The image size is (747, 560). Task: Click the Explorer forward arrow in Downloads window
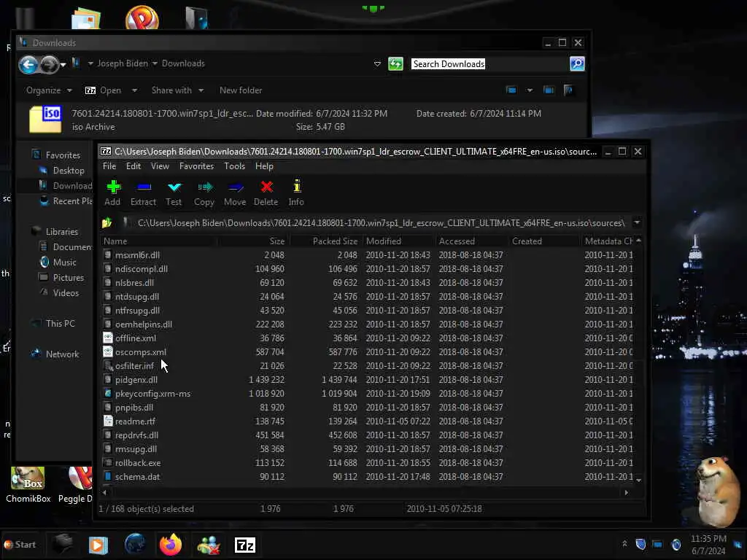pos(49,64)
